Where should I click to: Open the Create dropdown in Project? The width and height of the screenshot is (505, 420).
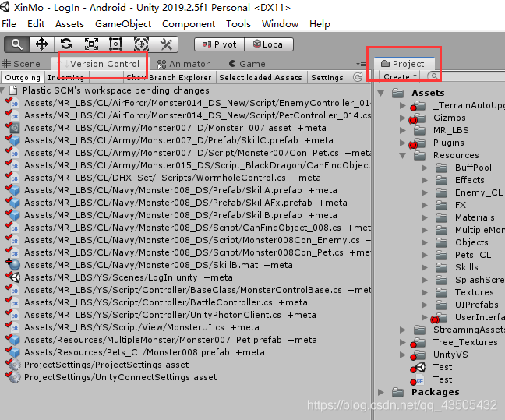click(x=400, y=76)
